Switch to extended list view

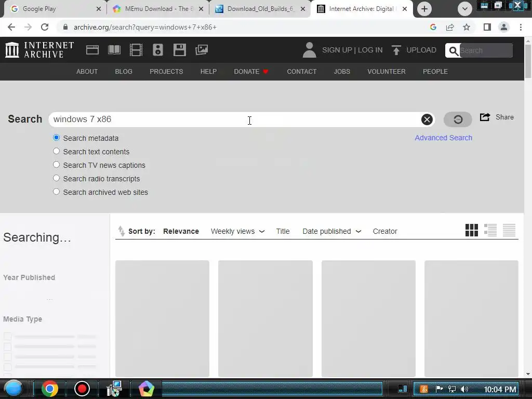tap(490, 230)
